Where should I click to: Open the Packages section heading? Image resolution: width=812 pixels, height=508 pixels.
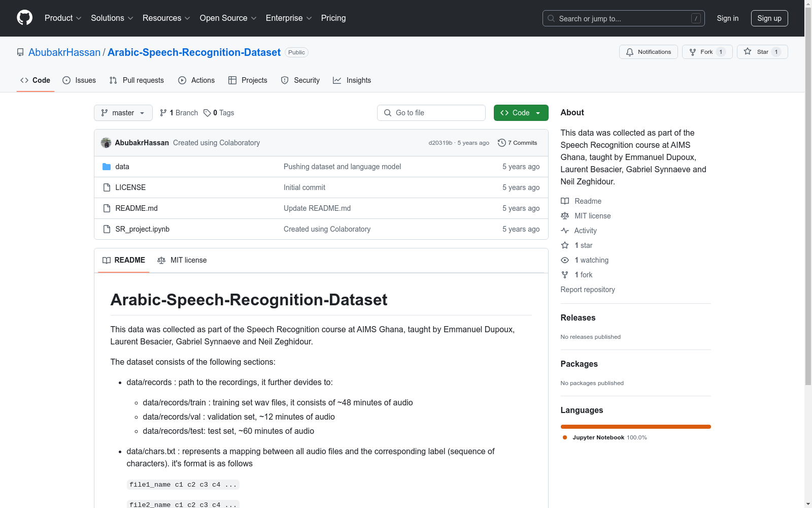(579, 364)
